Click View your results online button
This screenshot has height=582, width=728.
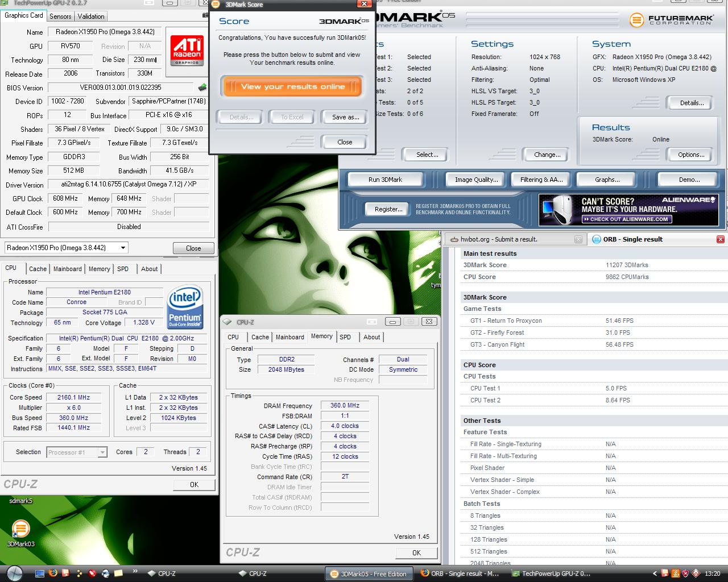[x=292, y=86]
